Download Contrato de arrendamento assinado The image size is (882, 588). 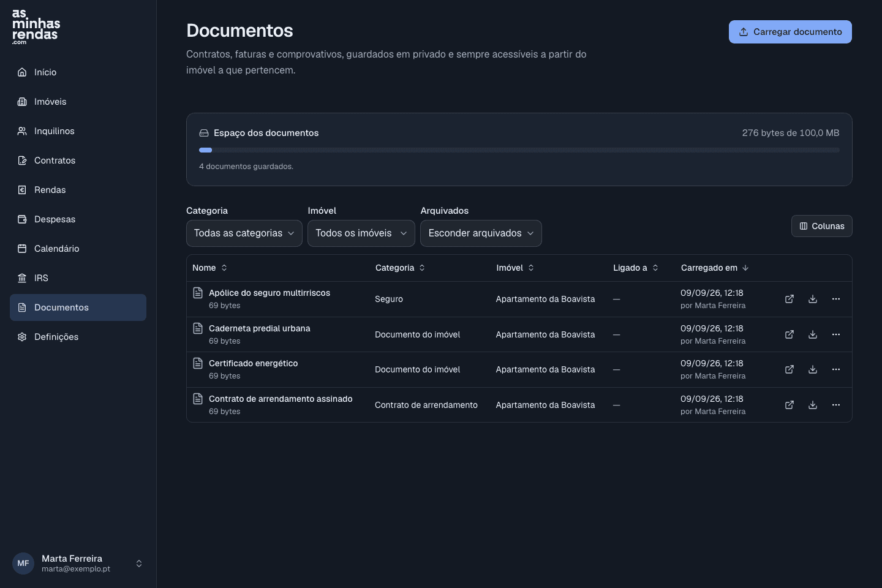pos(813,405)
